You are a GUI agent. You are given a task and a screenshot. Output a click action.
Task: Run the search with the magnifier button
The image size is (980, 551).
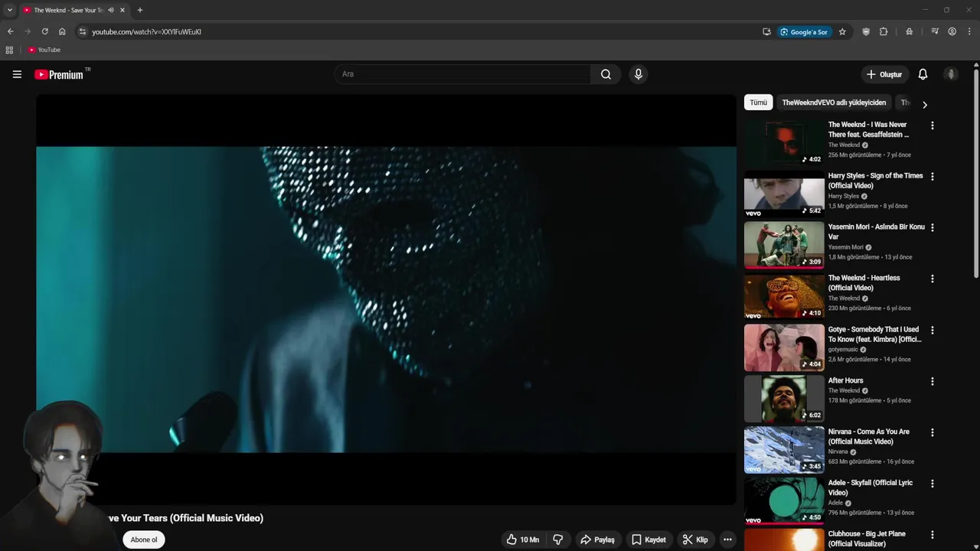606,74
